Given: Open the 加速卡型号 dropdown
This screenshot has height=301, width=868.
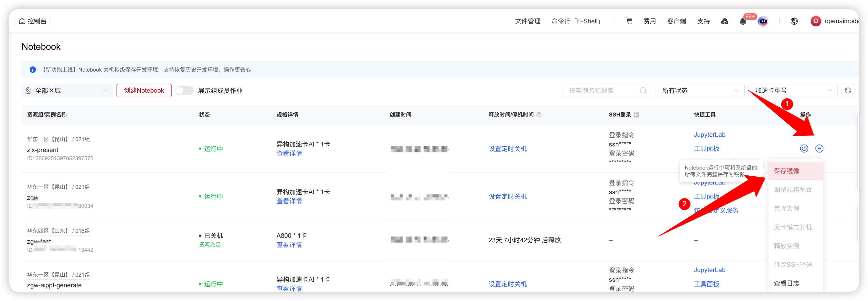Looking at the screenshot, I should tap(792, 90).
